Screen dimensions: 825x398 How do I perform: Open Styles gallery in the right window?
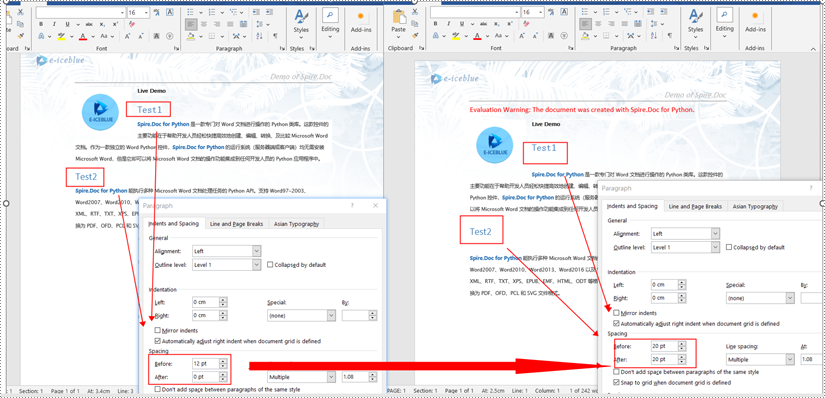pos(696,22)
